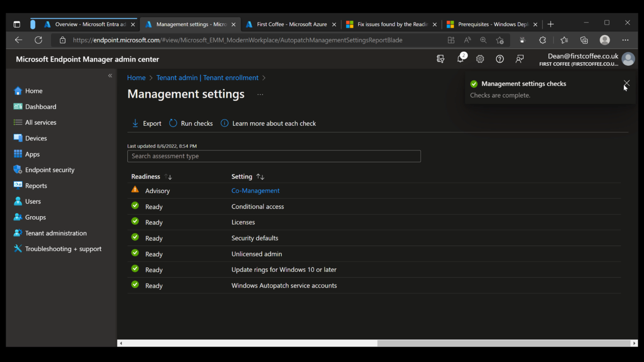Switch to the Prerequisites Windows Deployment tab

(490, 24)
